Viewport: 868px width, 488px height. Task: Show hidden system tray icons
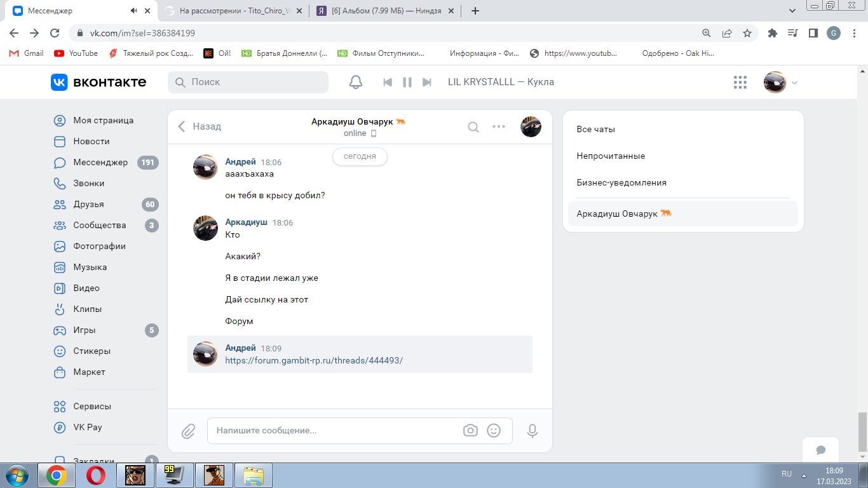(x=804, y=475)
